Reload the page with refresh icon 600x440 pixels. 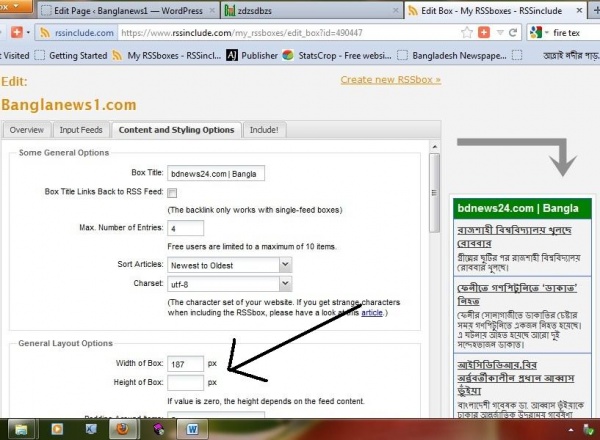coord(513,33)
